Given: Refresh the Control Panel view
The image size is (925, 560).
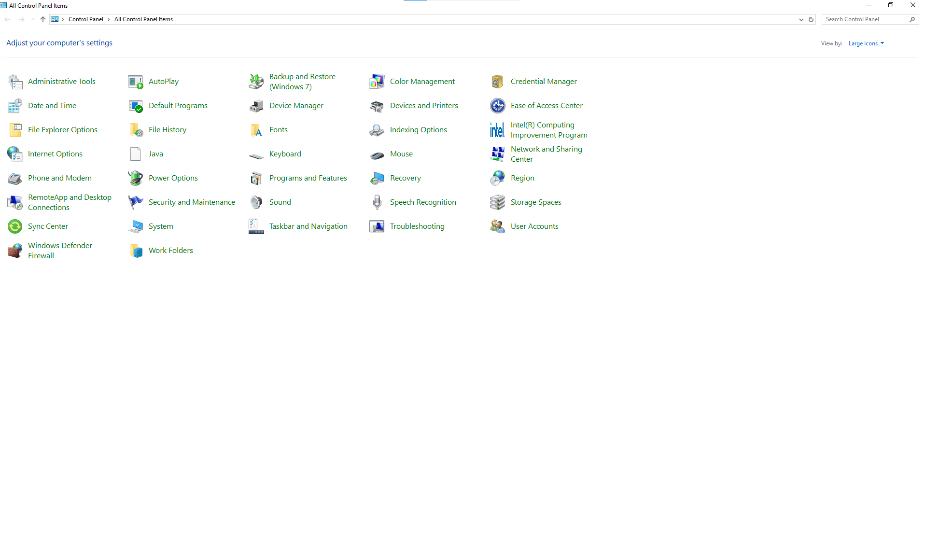Looking at the screenshot, I should click(811, 20).
